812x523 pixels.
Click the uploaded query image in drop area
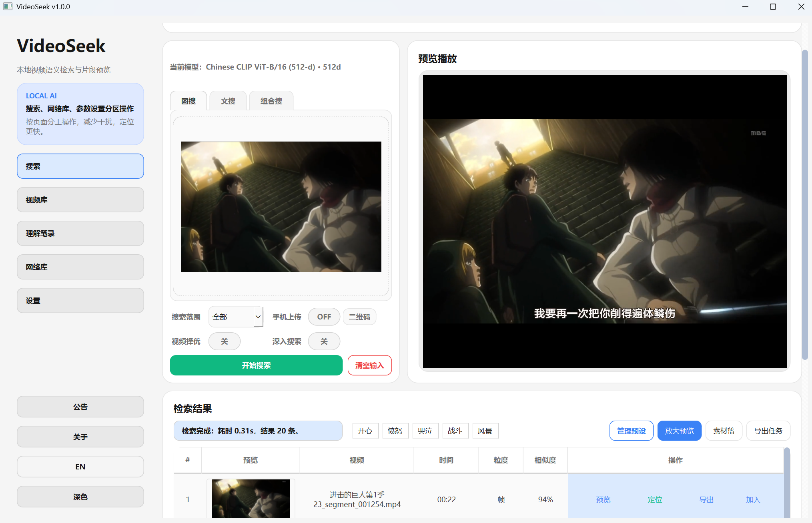coord(281,207)
